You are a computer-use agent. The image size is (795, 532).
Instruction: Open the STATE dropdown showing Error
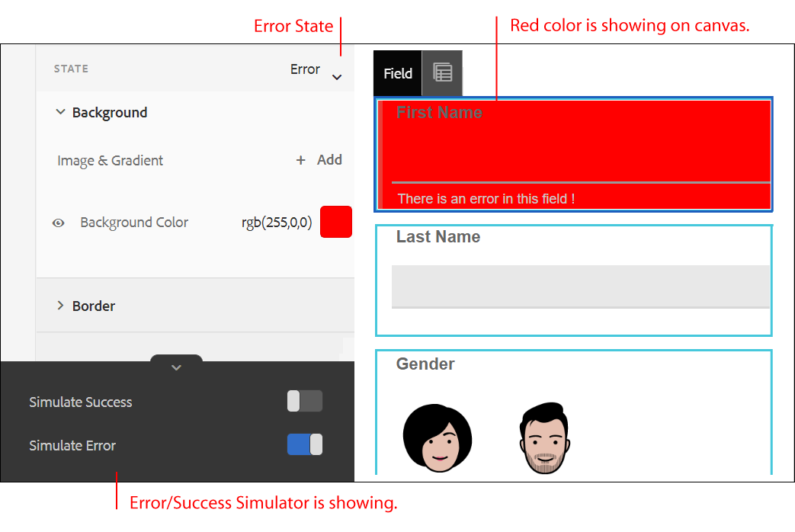click(304, 69)
